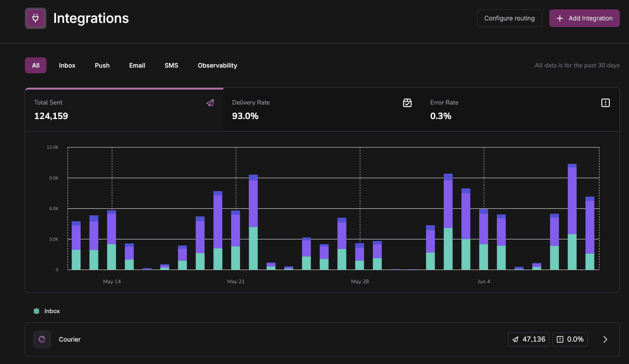Image resolution: width=629 pixels, height=364 pixels.
Task: Click the Add Integration button
Action: click(x=584, y=18)
